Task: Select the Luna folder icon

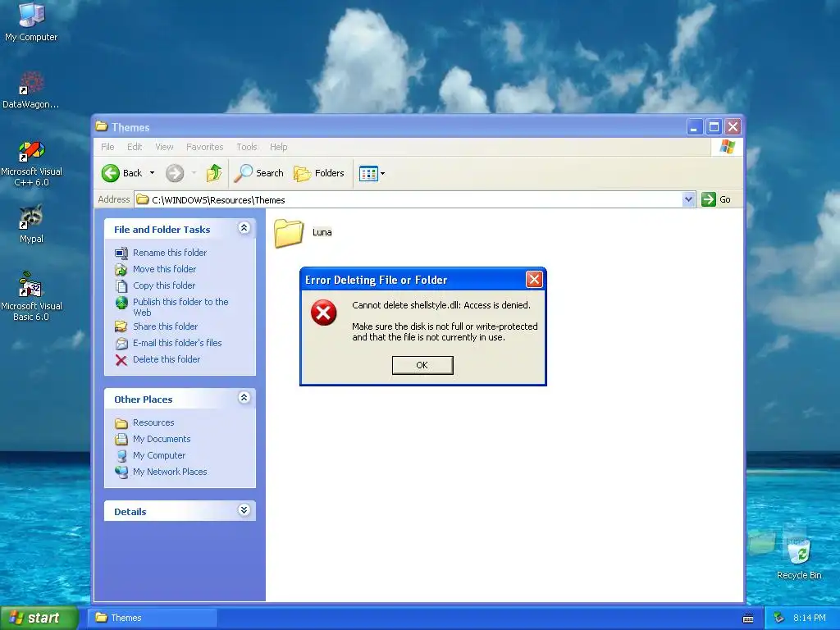Action: 288,233
